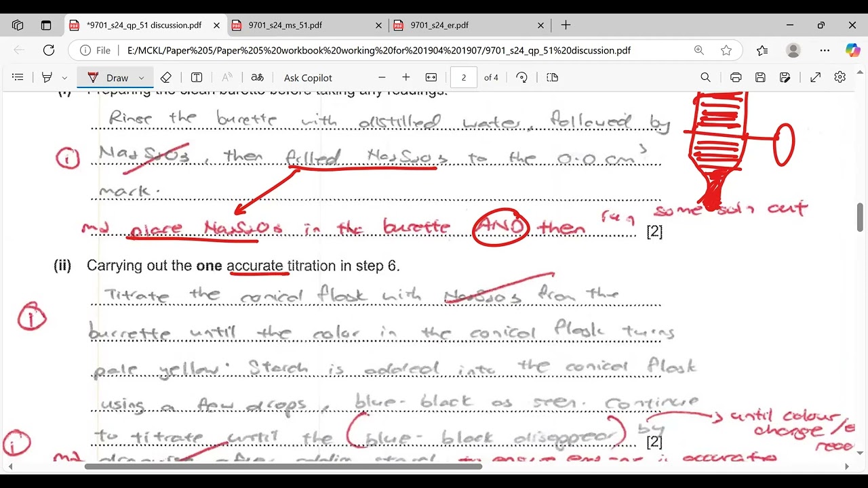The height and width of the screenshot is (488, 868).
Task: Save the PDF document
Action: point(760,77)
